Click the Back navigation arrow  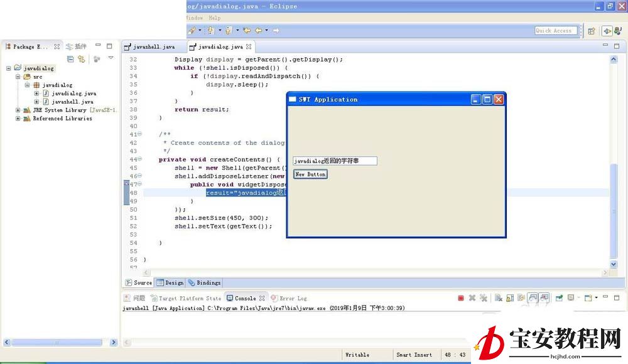point(259,30)
